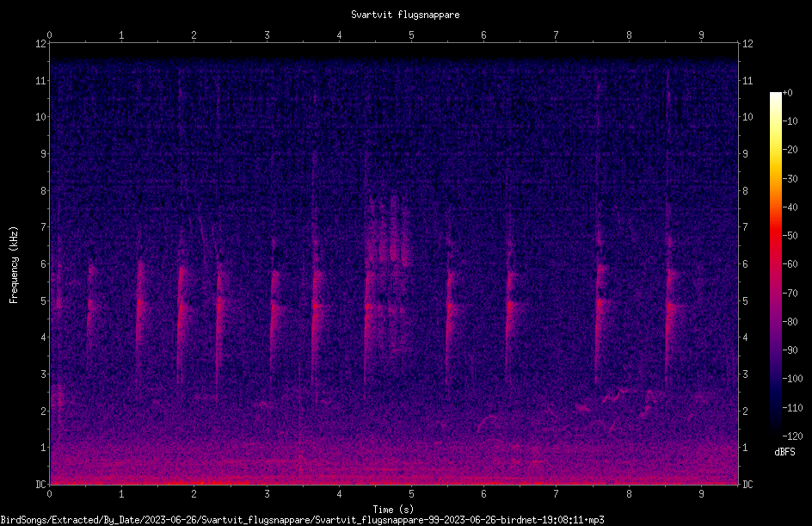Click the '2' tick on the upper time axis
This screenshot has height=526, width=812.
(x=194, y=35)
